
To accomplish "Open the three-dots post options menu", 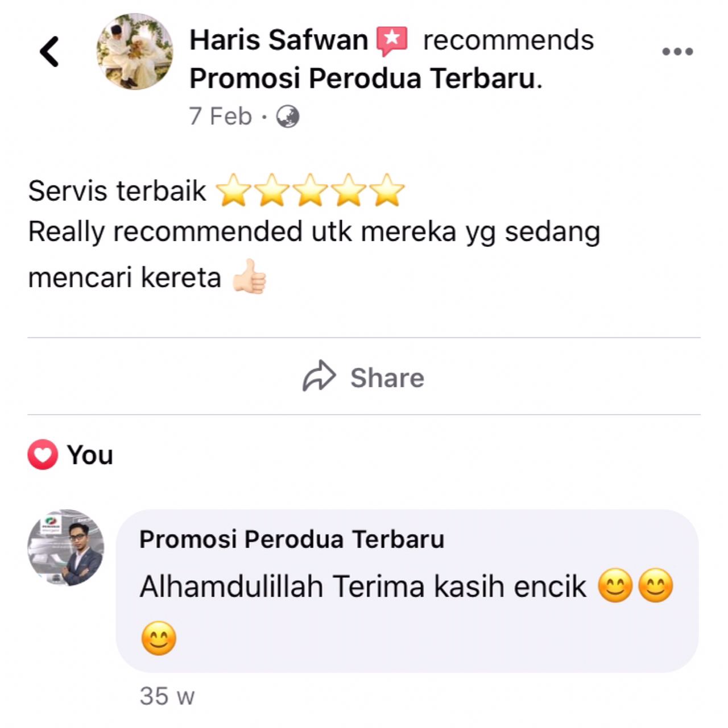I will [678, 52].
